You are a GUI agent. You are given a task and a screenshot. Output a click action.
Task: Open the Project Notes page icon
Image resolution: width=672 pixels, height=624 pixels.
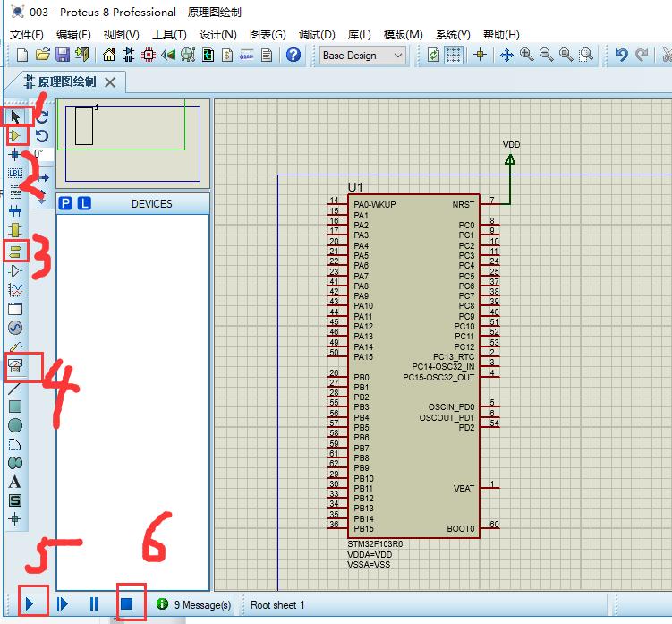[267, 55]
